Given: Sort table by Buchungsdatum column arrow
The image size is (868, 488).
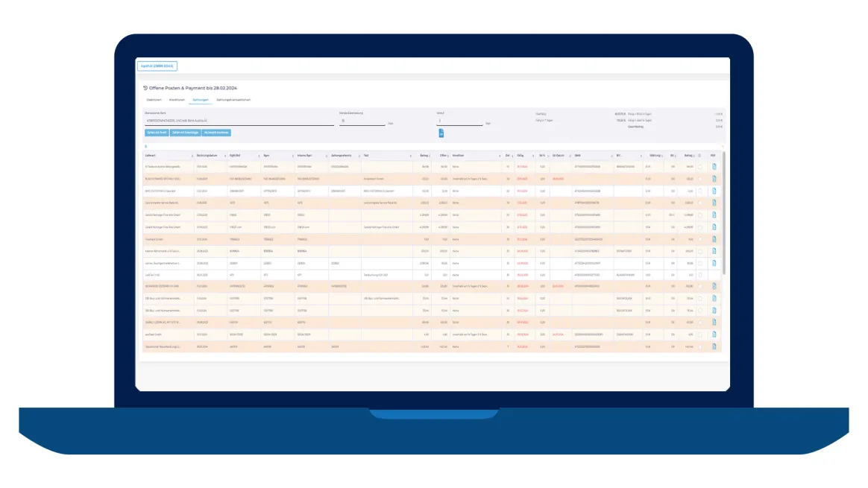Looking at the screenshot, I should click(224, 156).
